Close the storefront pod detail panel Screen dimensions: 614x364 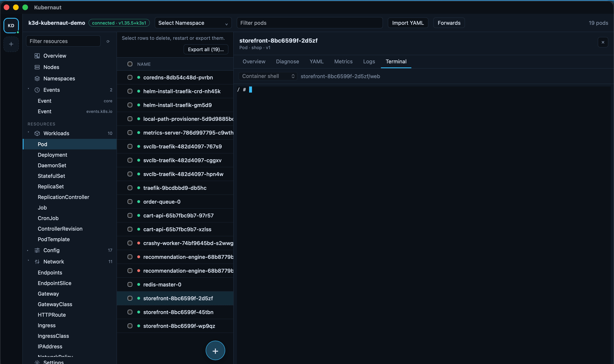tap(603, 42)
